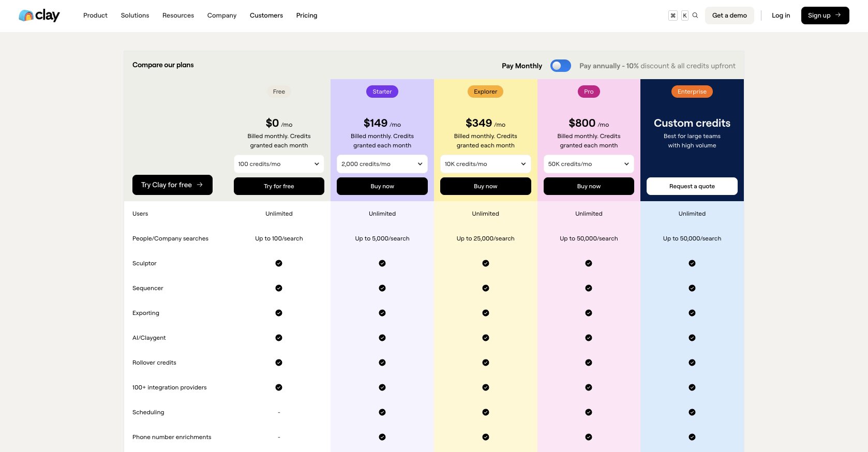Click the Compare our plans heading
Screen dimensions: 868x452
click(x=163, y=65)
